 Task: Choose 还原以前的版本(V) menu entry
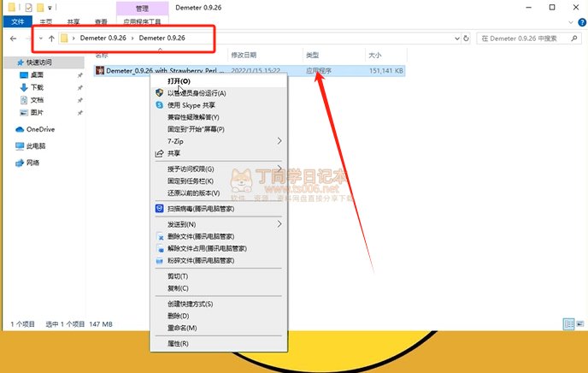tap(219, 192)
